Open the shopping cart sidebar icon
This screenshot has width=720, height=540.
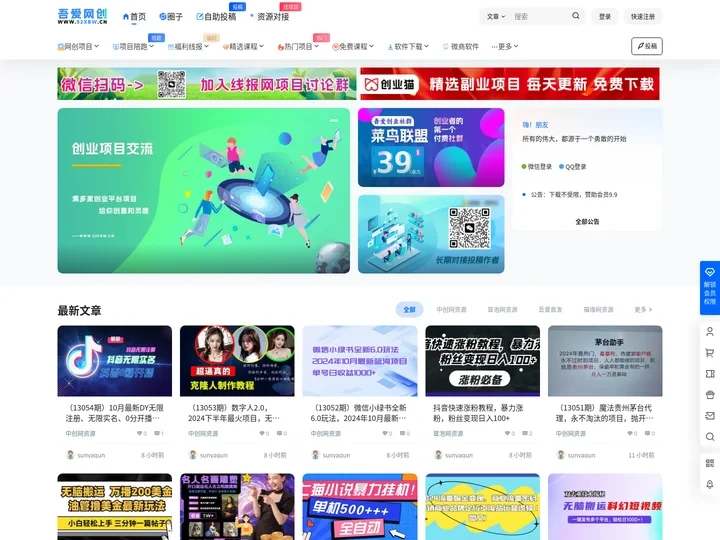point(709,353)
